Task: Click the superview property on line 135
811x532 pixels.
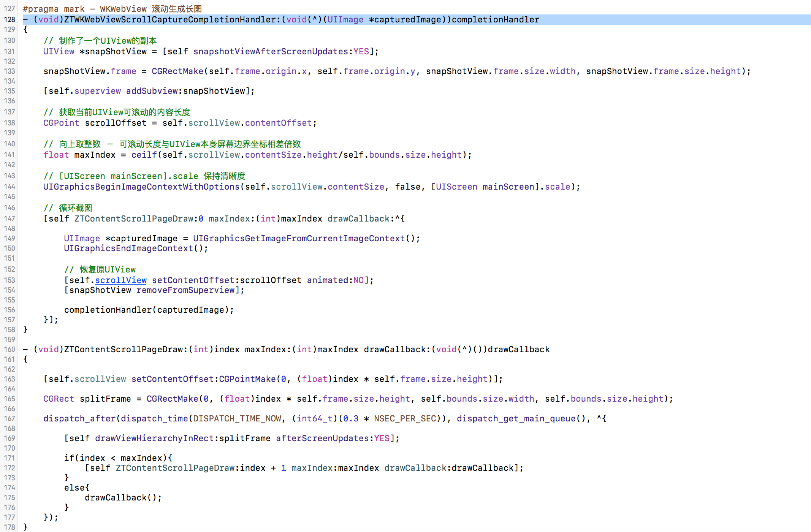Action: (x=98, y=91)
